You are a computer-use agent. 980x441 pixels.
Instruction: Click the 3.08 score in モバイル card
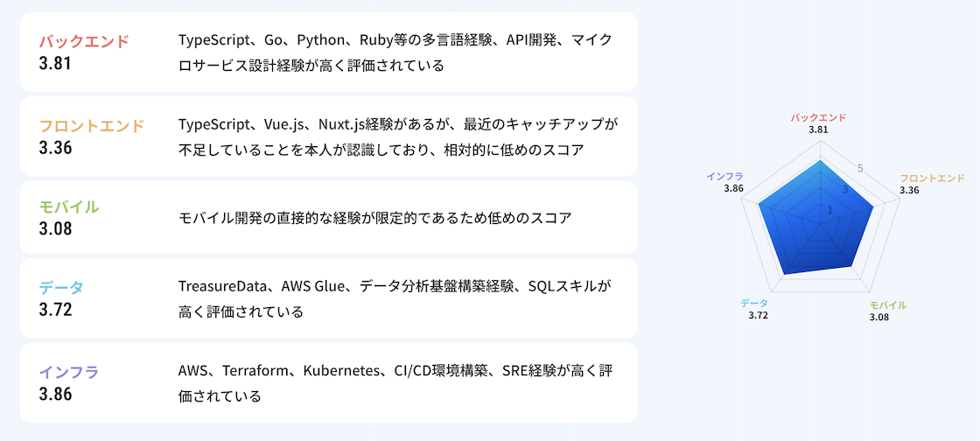(x=55, y=228)
